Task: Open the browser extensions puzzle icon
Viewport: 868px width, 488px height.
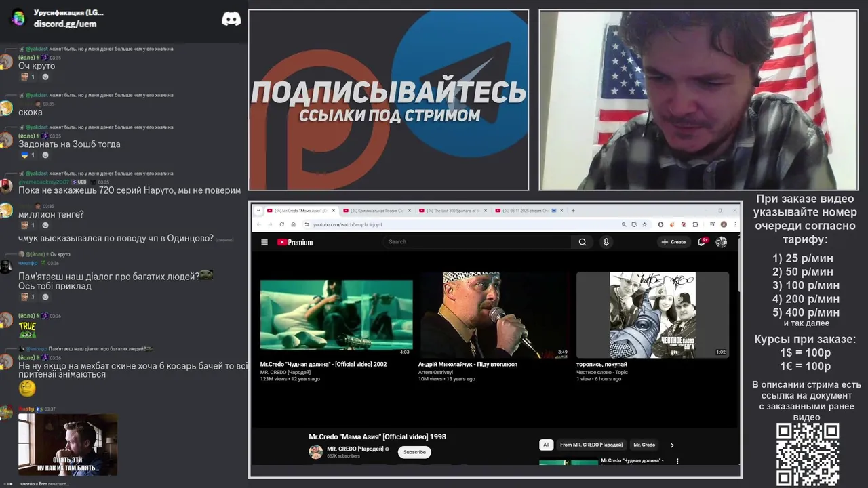Action: click(x=695, y=224)
